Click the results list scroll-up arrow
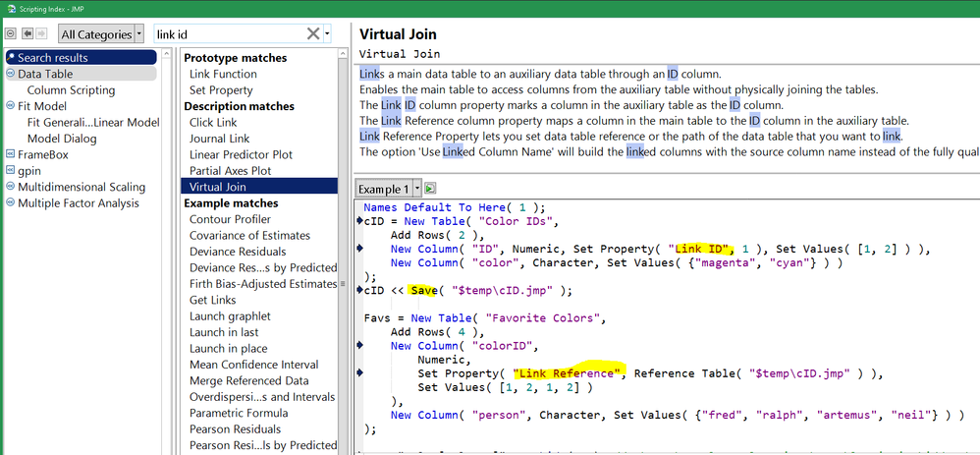 click(x=342, y=55)
